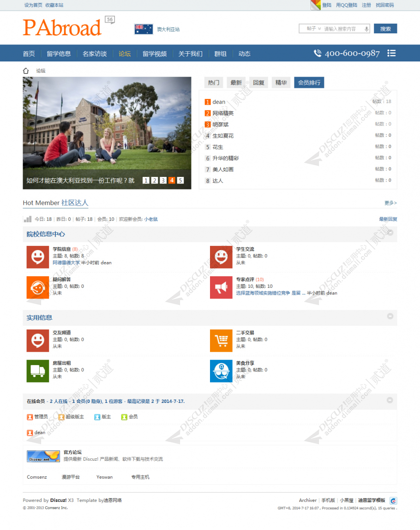Click the statistics bar chart icon

tap(28, 219)
